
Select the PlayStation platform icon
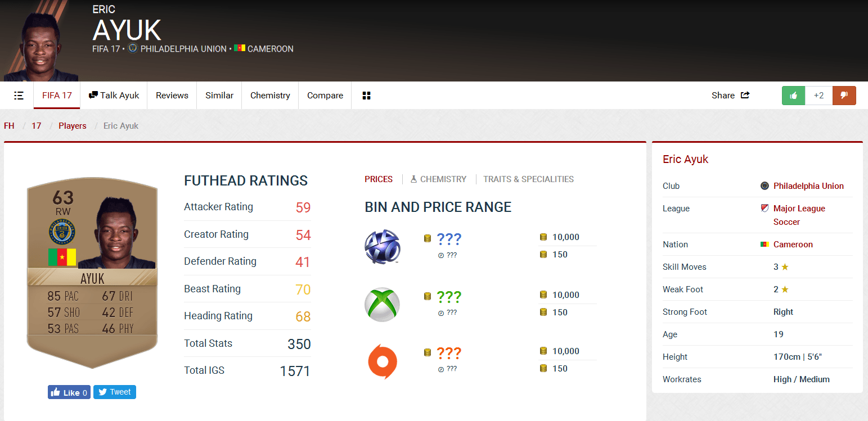click(382, 247)
